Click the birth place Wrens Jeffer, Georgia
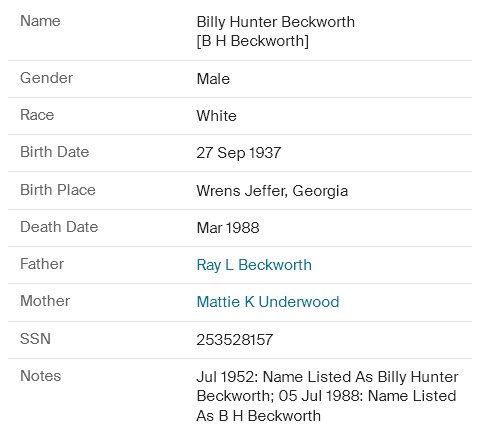The height and width of the screenshot is (437, 482). coord(272,191)
